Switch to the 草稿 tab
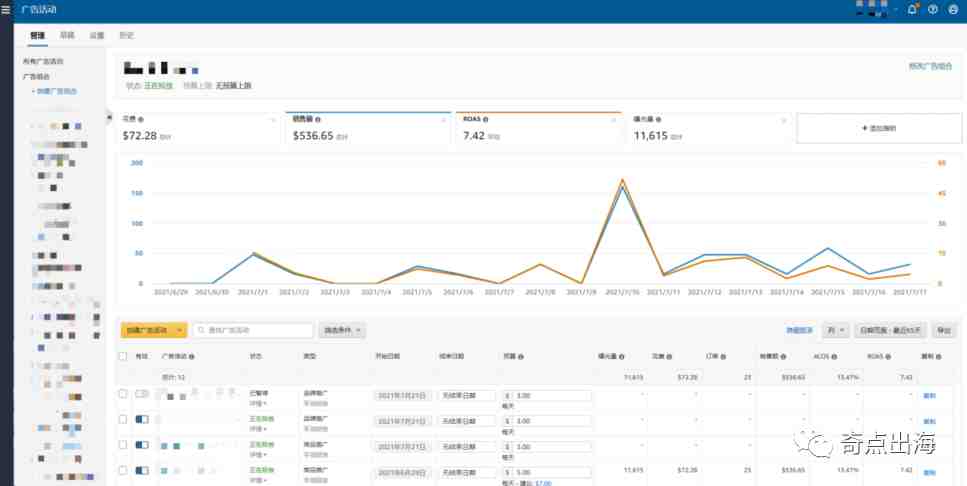This screenshot has height=486, width=967. [x=67, y=35]
